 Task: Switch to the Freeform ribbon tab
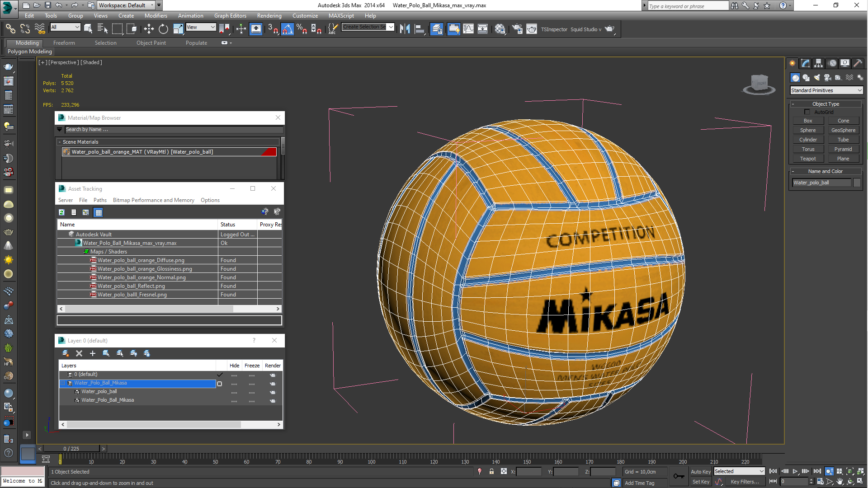pyautogui.click(x=64, y=43)
